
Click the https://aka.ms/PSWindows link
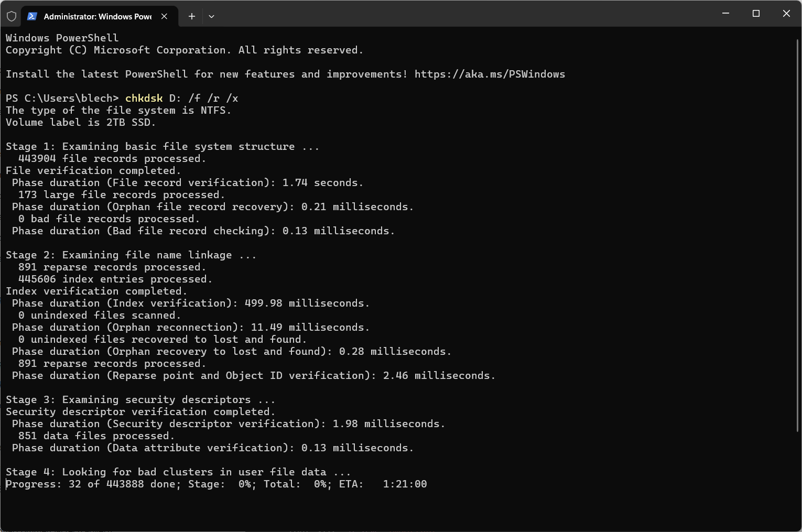[490, 74]
